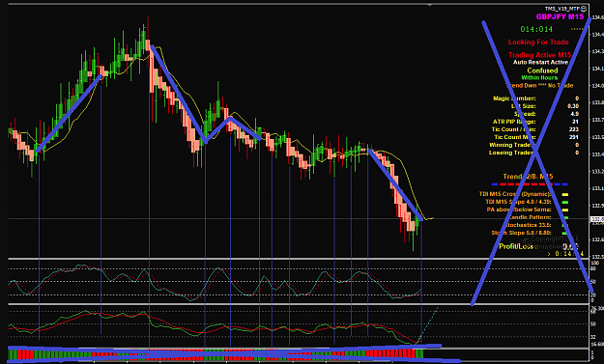Screen dimensions: 604x364
Task: Click the Trend Dwn No Trade message
Action: (539, 85)
